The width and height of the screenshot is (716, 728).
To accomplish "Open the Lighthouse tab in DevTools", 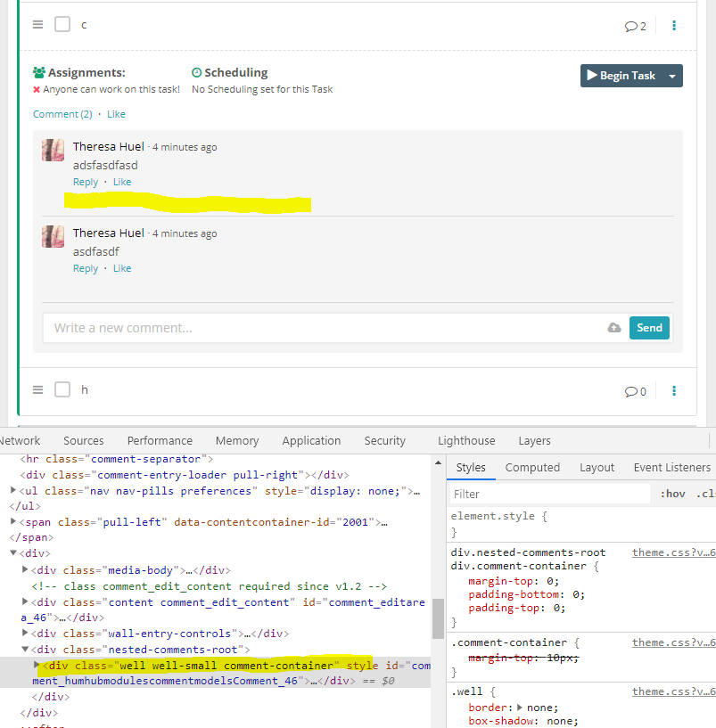I will pyautogui.click(x=466, y=440).
